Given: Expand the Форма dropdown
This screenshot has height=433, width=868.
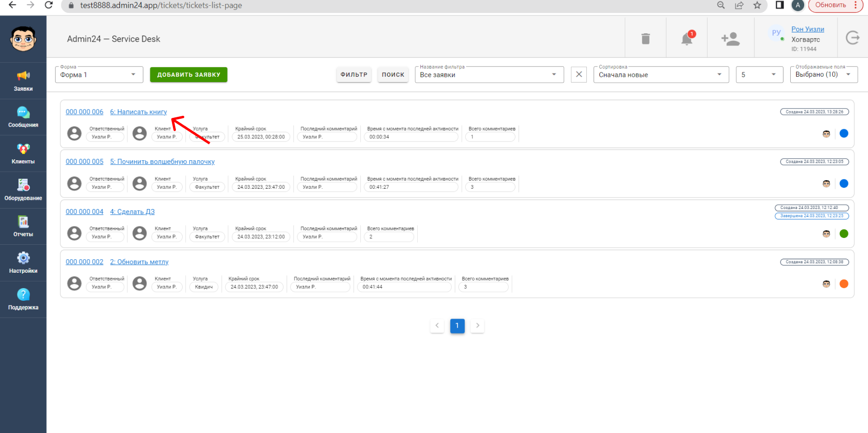Looking at the screenshot, I should [99, 74].
